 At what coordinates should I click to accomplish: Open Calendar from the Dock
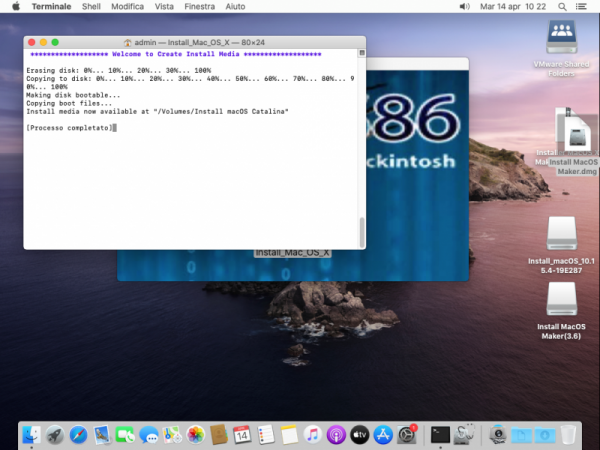(242, 435)
